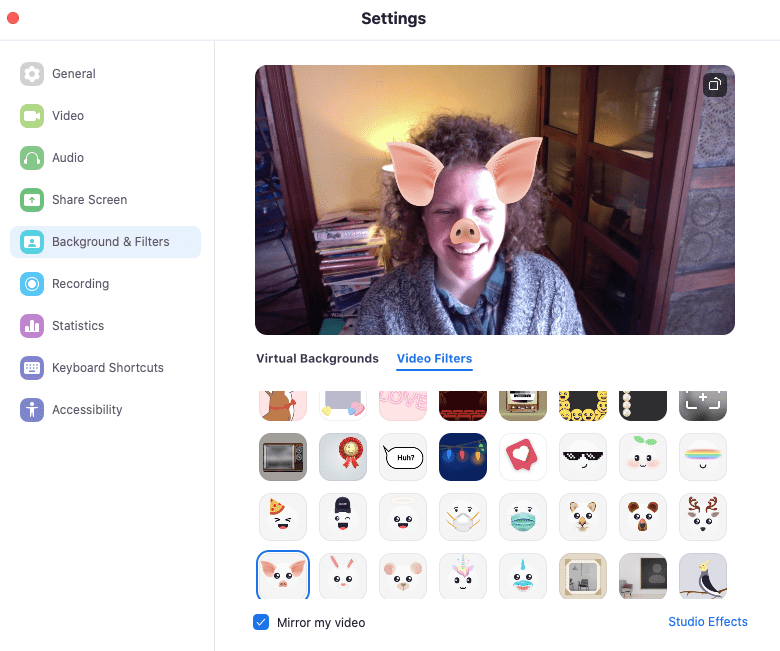Image resolution: width=780 pixels, height=651 pixels.
Task: Open the Statistics section
Action: [x=77, y=326]
